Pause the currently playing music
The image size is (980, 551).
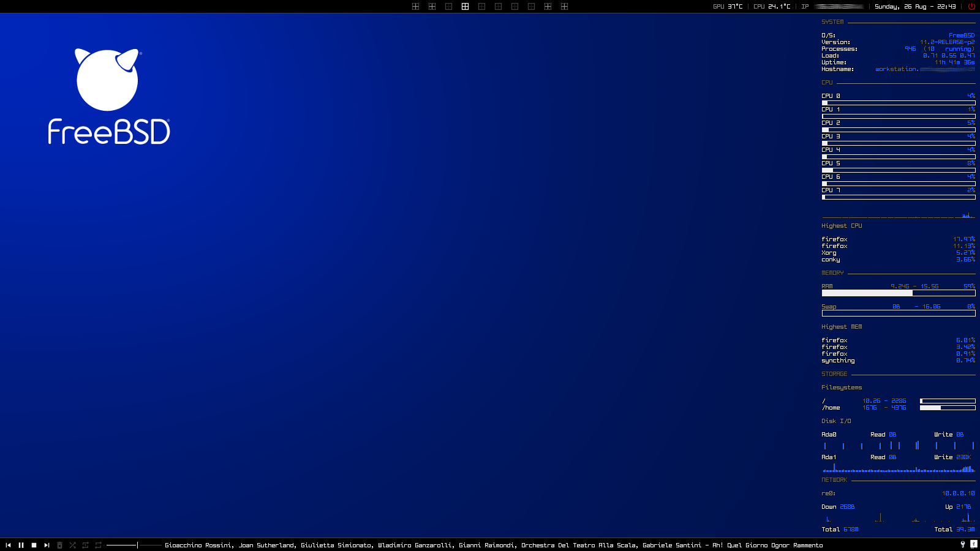[x=21, y=545]
